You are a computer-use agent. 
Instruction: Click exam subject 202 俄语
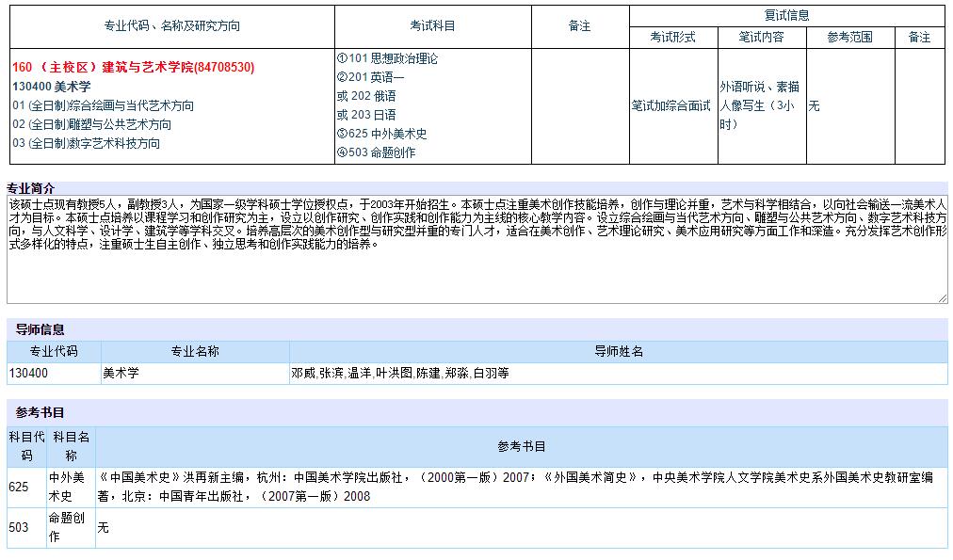pyautogui.click(x=366, y=96)
